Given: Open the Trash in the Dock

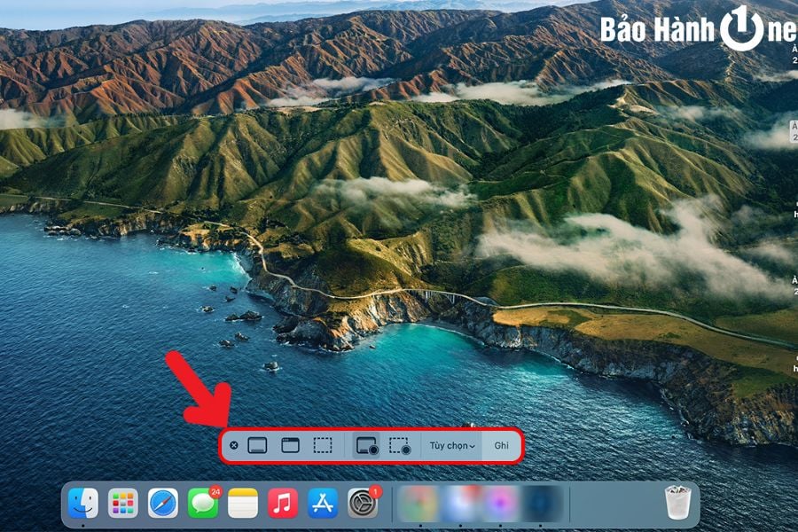Looking at the screenshot, I should click(x=678, y=504).
